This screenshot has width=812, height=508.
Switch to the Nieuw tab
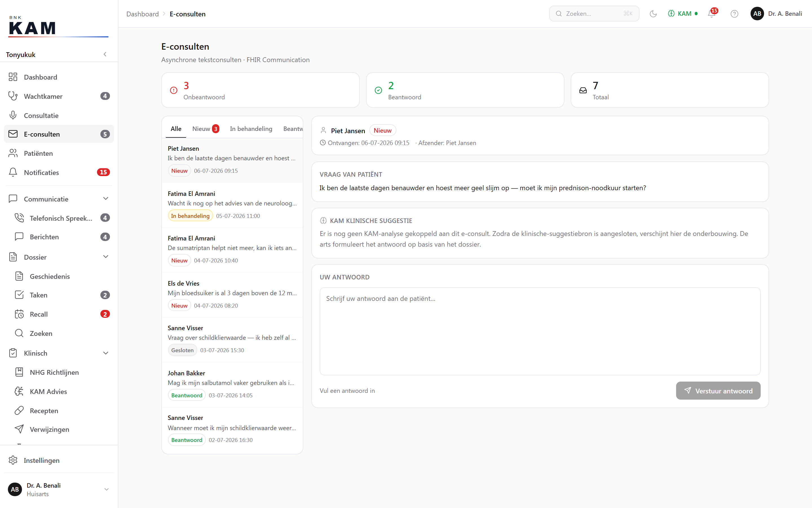[205, 129]
